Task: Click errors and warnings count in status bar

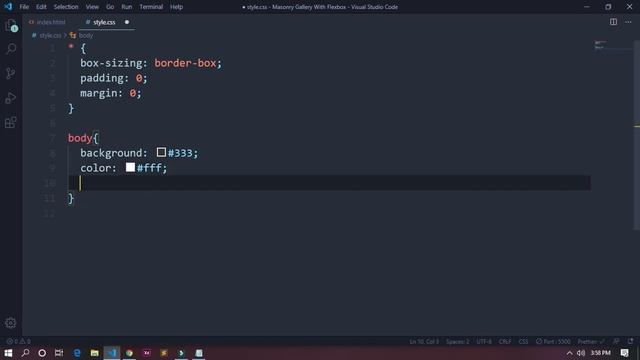Action: [x=18, y=341]
